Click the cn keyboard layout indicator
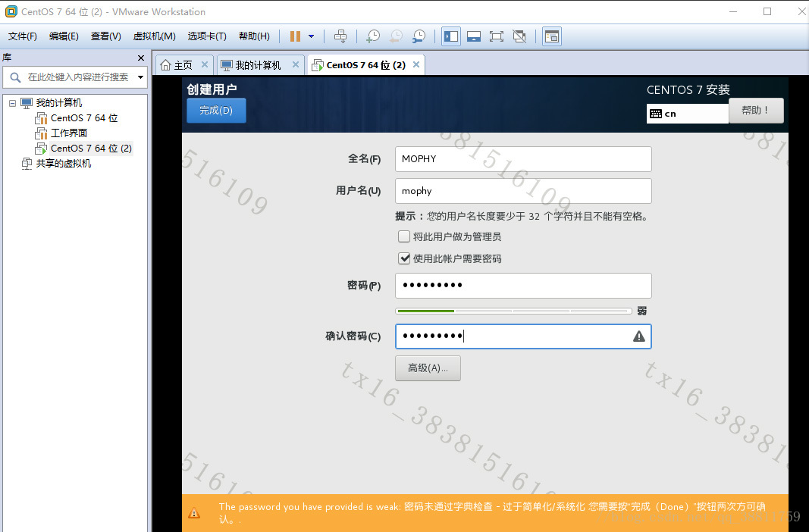 click(687, 114)
